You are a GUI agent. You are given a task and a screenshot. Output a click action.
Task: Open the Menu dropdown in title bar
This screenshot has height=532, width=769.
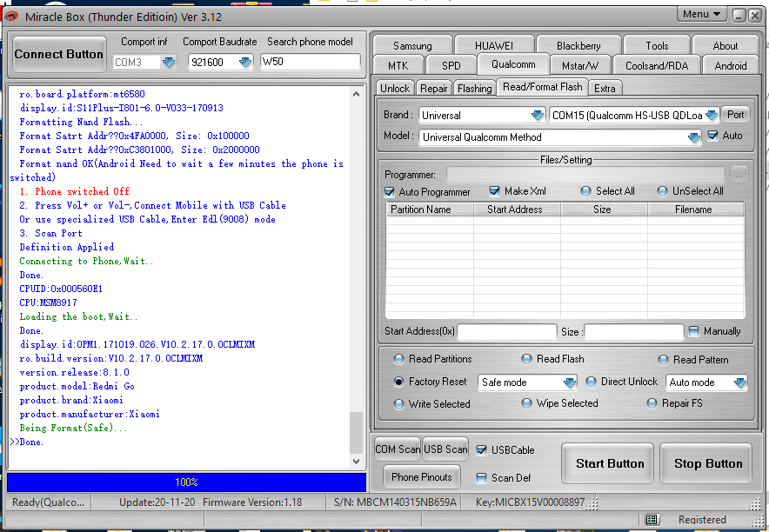click(702, 14)
